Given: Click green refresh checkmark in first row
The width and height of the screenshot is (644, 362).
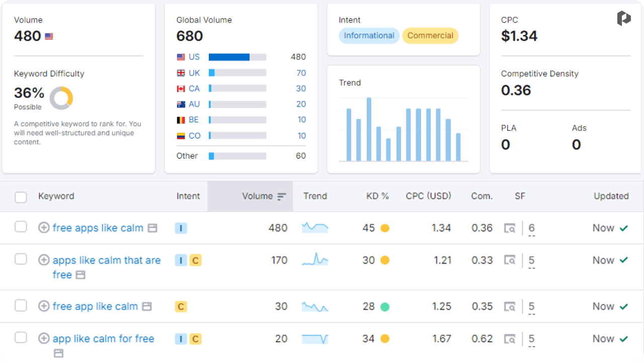Looking at the screenshot, I should click(624, 228).
